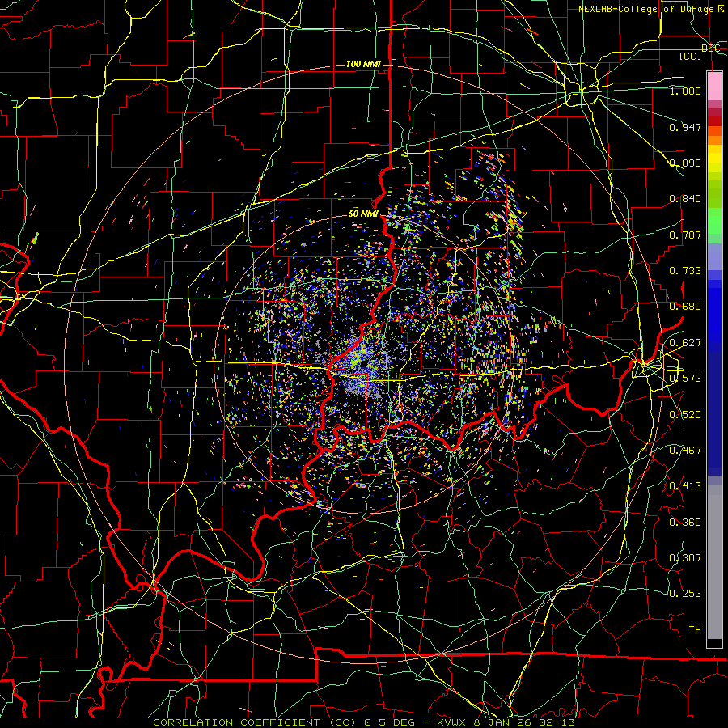The image size is (728, 728).
Task: Click the TH threshold label
Action: click(695, 630)
